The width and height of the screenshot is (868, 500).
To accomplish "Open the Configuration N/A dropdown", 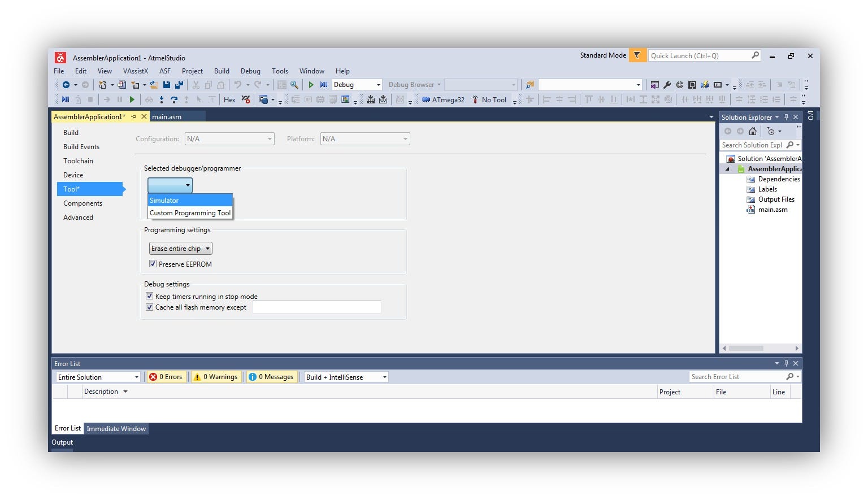I will (x=229, y=139).
